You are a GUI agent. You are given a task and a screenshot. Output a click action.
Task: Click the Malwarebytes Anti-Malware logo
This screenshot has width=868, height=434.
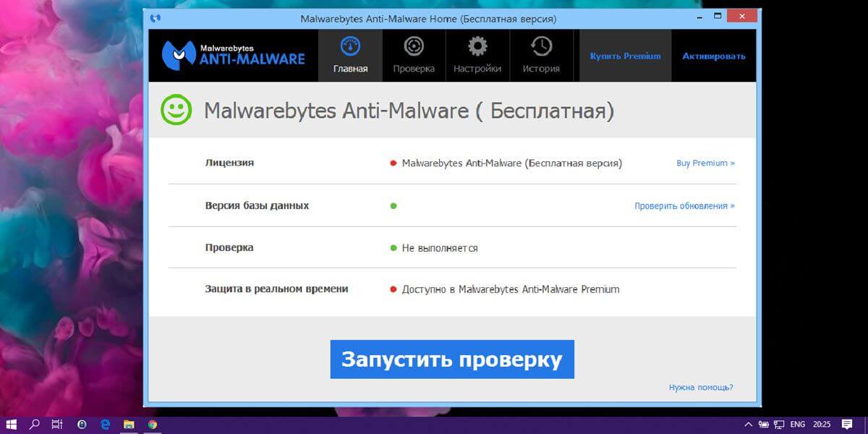click(233, 55)
